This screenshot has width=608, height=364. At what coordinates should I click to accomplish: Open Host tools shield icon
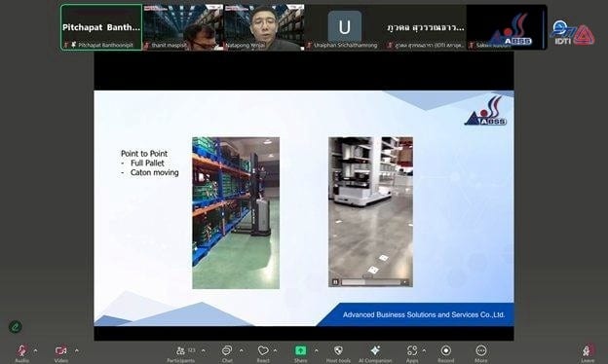[338, 350]
